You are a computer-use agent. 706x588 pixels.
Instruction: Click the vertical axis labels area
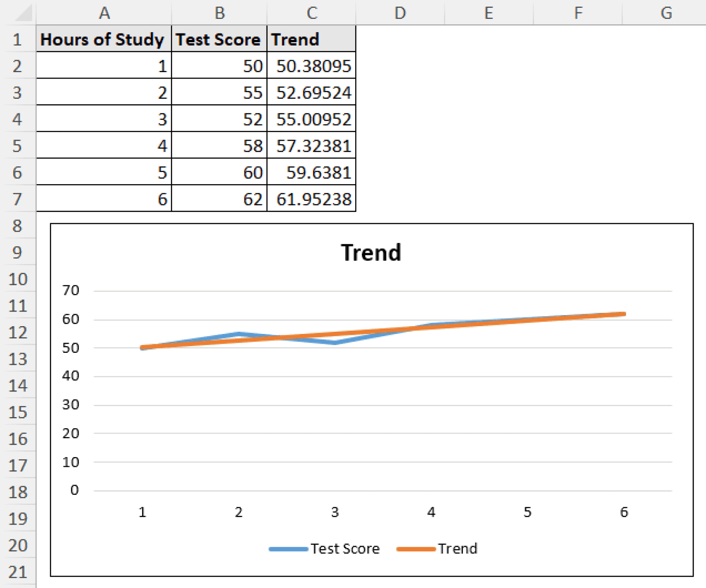tap(71, 390)
